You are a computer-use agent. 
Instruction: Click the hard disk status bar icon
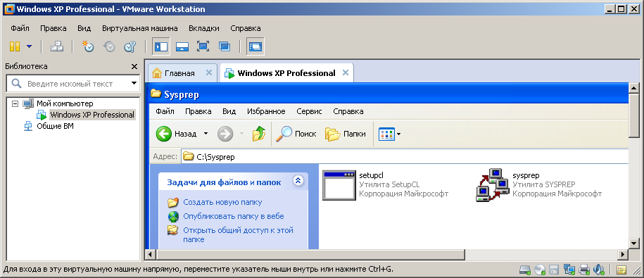point(525,270)
